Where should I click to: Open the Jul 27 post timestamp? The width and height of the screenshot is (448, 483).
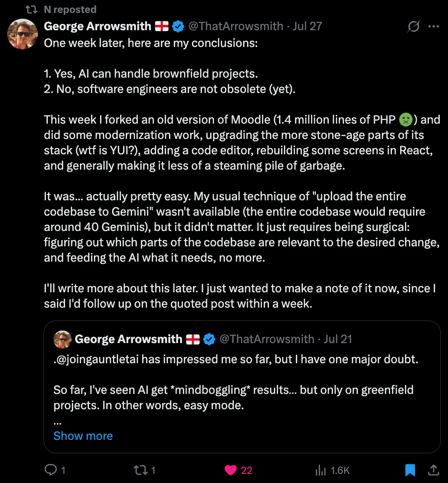click(307, 26)
